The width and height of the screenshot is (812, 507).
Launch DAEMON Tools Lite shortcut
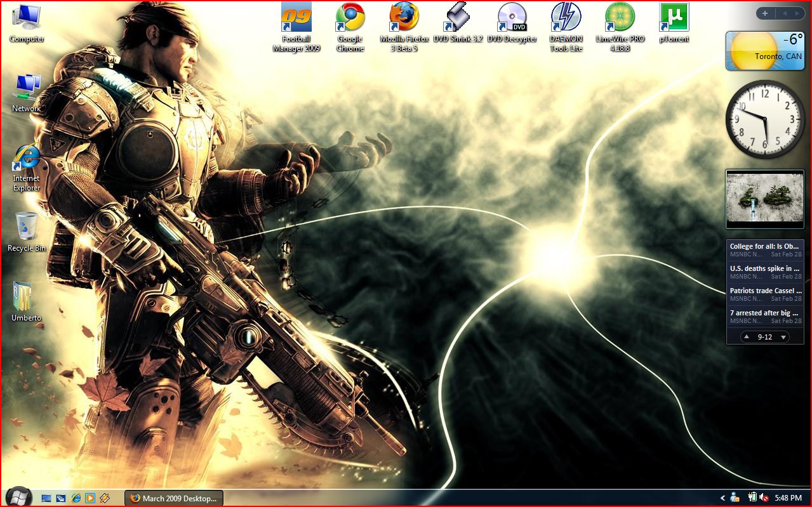click(x=566, y=27)
